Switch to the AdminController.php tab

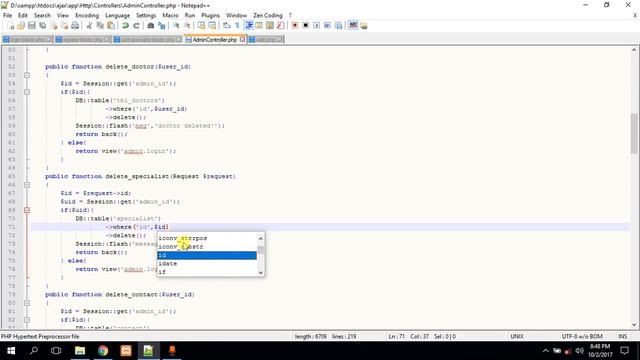(214, 40)
